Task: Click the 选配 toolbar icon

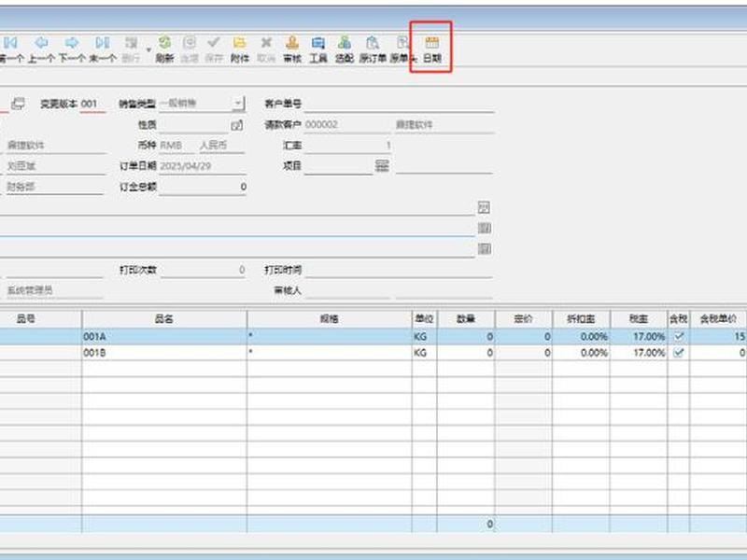Action: 345,49
